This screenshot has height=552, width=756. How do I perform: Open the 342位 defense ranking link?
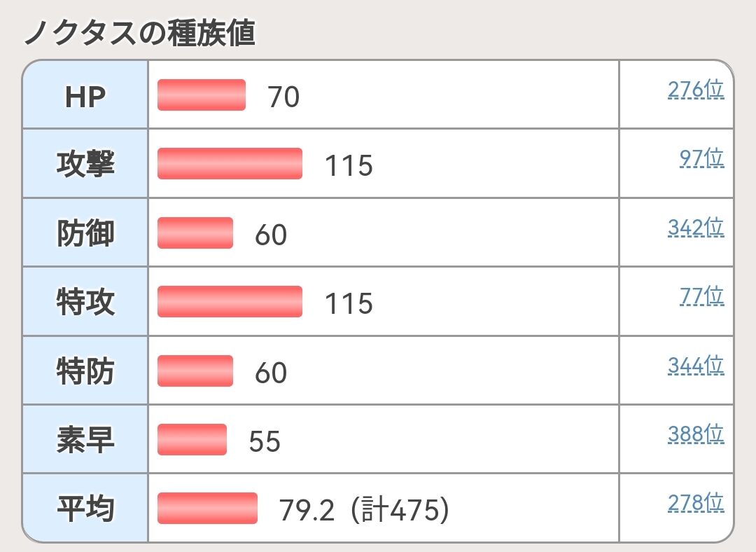pyautogui.click(x=696, y=227)
